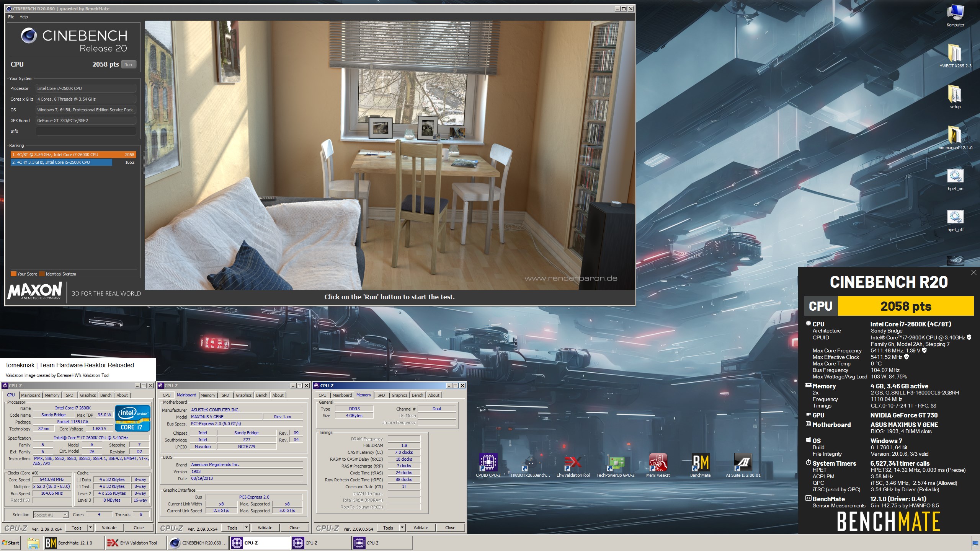The height and width of the screenshot is (551, 980).
Task: Select the BenchMate desktop shortcut
Action: 700,465
